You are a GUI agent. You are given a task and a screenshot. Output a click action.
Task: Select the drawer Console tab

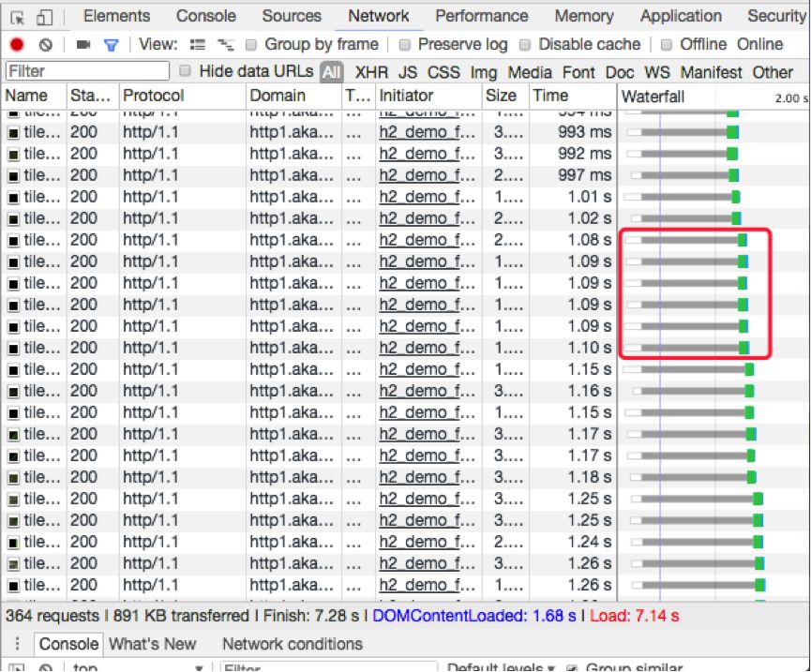click(x=68, y=644)
